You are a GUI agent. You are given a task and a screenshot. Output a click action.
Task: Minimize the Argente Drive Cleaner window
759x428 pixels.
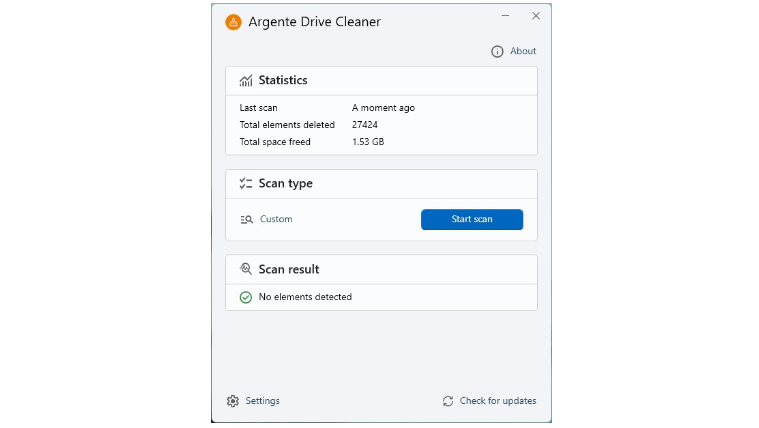[505, 16]
